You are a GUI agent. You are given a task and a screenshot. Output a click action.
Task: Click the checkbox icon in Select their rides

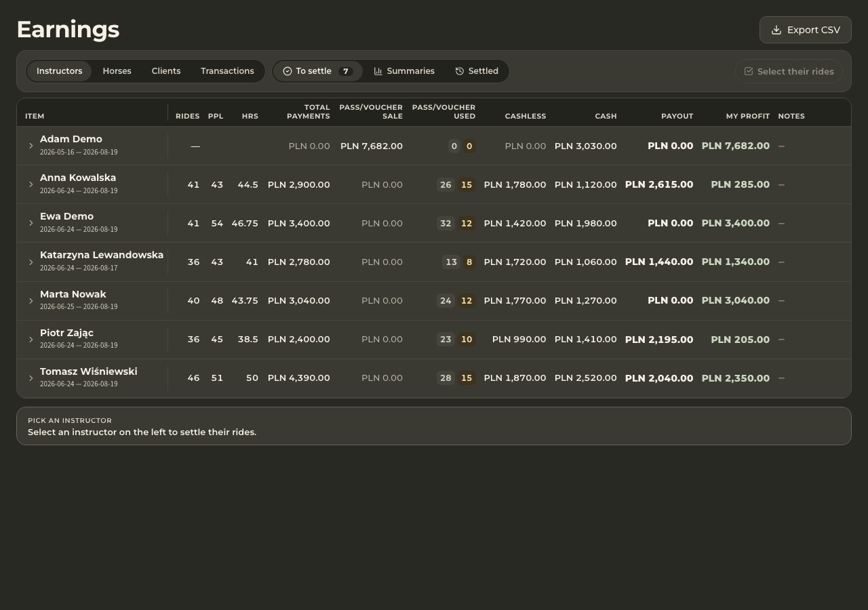749,71
